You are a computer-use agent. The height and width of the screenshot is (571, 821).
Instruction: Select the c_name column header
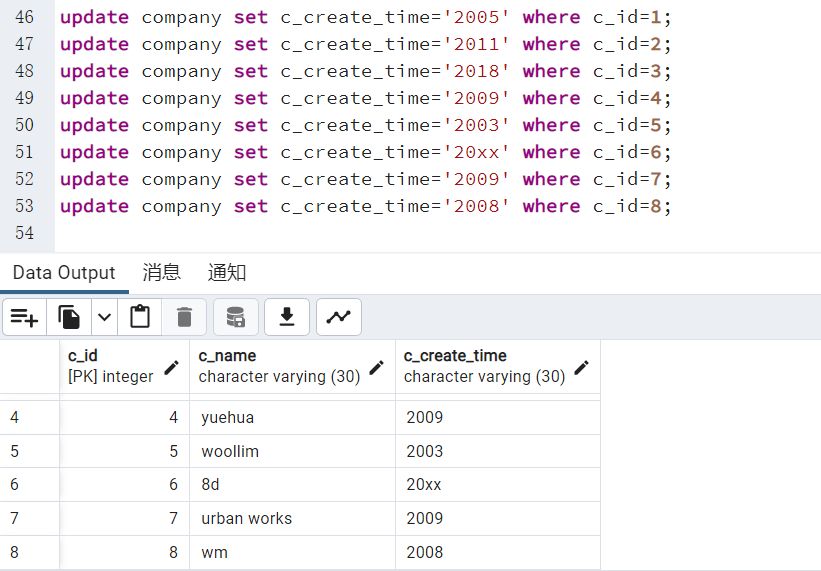click(x=292, y=366)
